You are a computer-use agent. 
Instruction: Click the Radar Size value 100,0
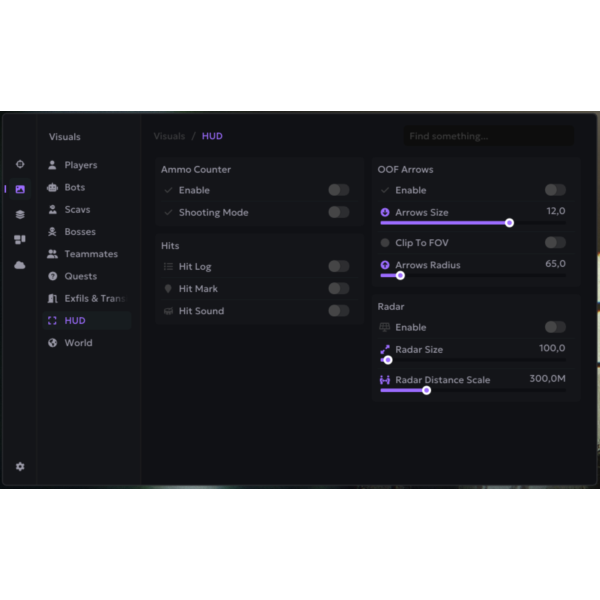point(552,348)
